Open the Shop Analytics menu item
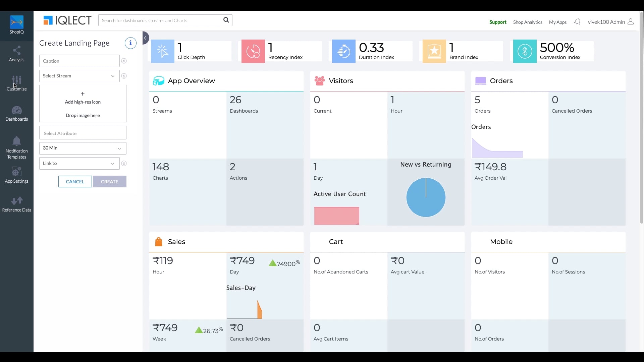The height and width of the screenshot is (362, 644). (528, 22)
